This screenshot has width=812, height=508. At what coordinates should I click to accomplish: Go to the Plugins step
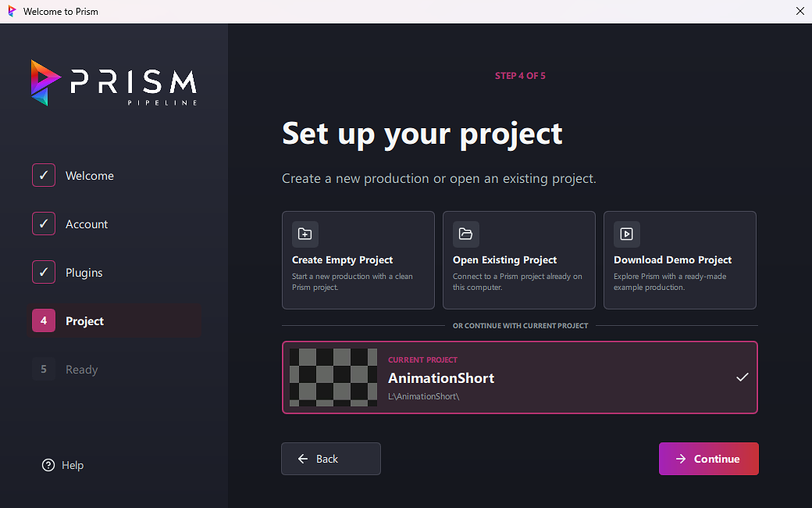pos(114,272)
